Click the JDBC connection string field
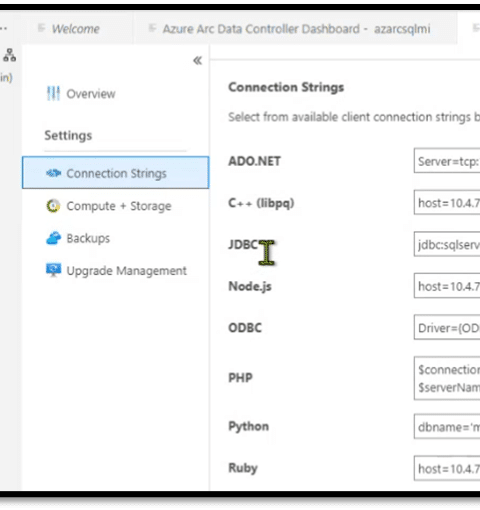The height and width of the screenshot is (510, 480). [x=447, y=244]
